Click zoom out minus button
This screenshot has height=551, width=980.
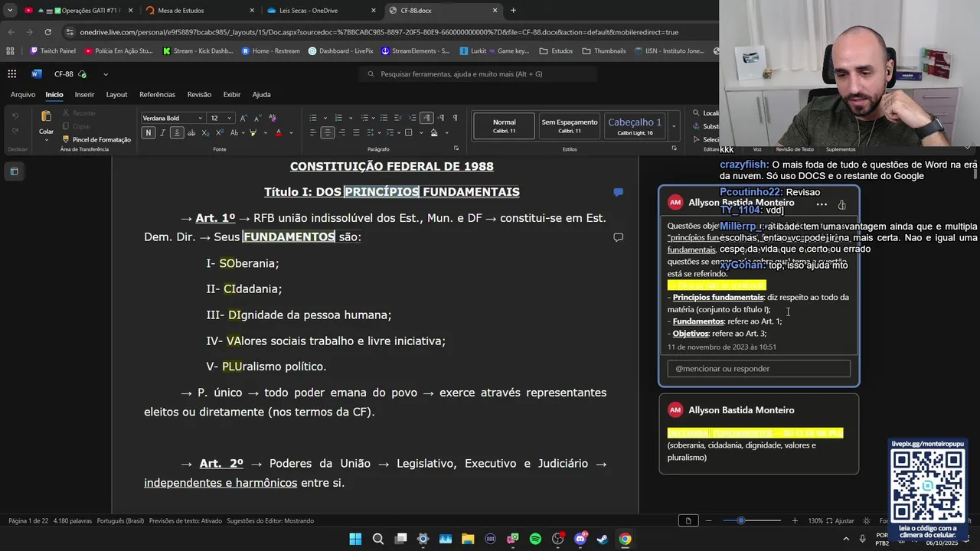click(708, 520)
